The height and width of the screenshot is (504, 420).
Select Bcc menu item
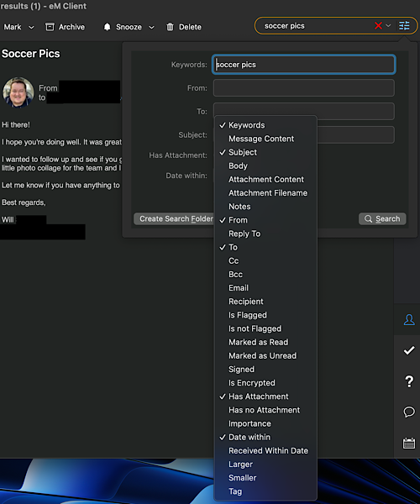pyautogui.click(x=265, y=274)
